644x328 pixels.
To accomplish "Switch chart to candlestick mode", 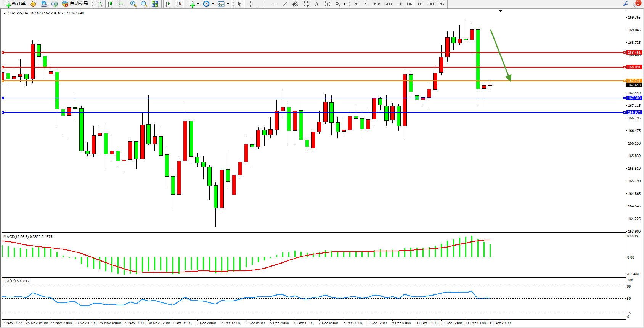I will tap(110, 4).
